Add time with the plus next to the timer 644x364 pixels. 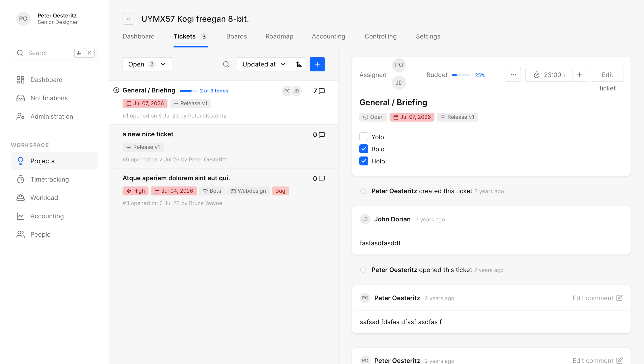point(580,75)
